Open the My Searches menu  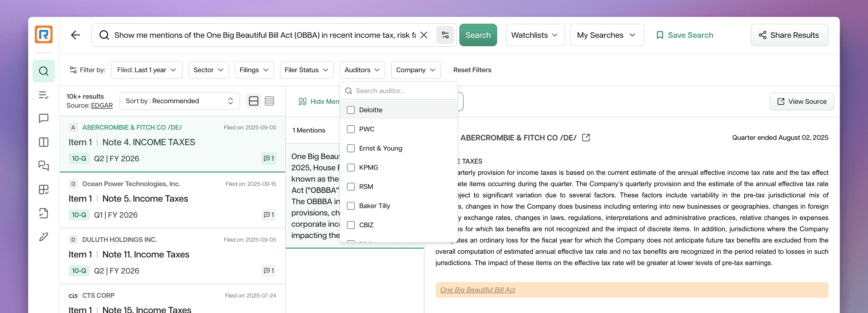point(606,35)
